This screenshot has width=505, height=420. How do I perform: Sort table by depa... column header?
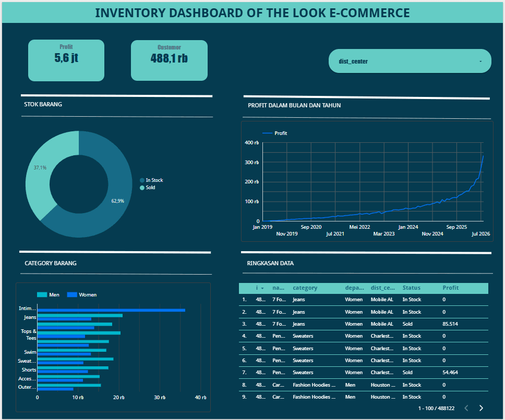point(354,288)
